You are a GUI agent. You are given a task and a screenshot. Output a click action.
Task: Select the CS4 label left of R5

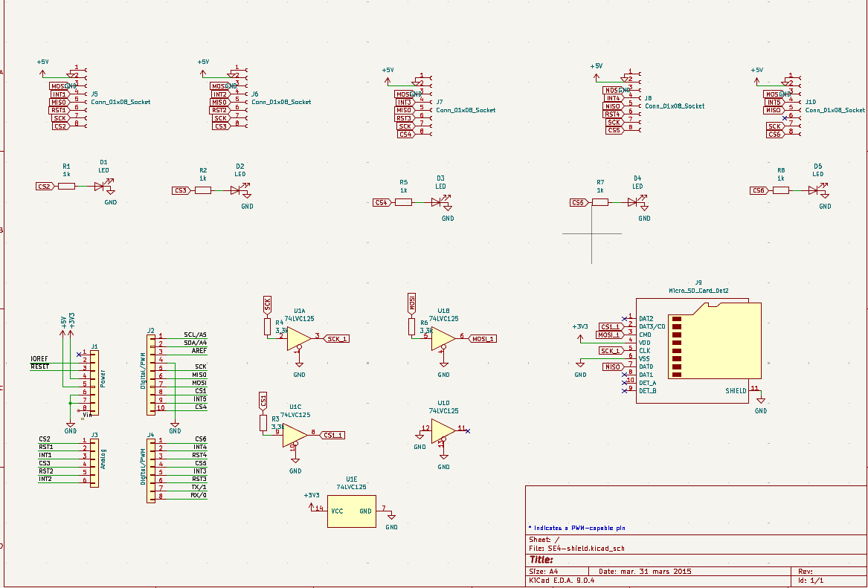tap(382, 202)
